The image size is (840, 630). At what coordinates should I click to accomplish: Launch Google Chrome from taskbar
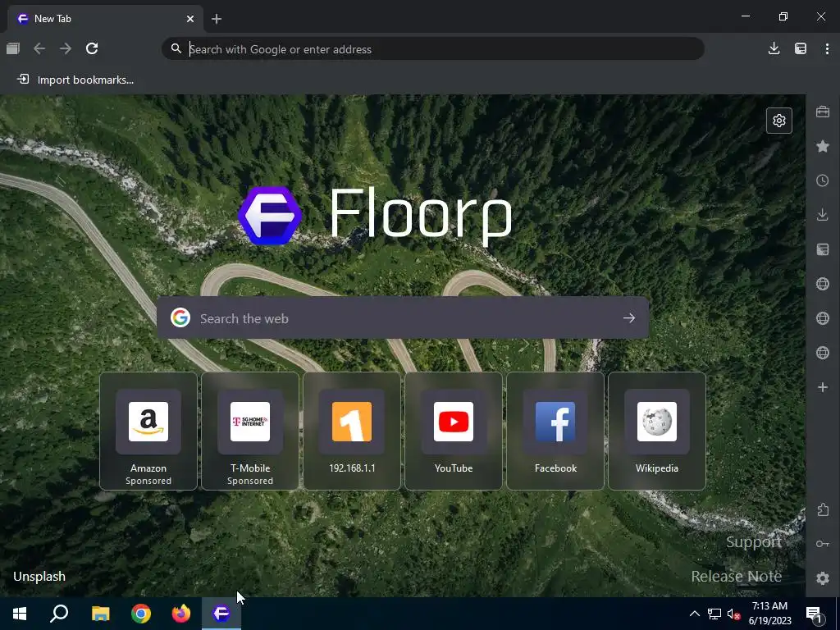pyautogui.click(x=141, y=614)
